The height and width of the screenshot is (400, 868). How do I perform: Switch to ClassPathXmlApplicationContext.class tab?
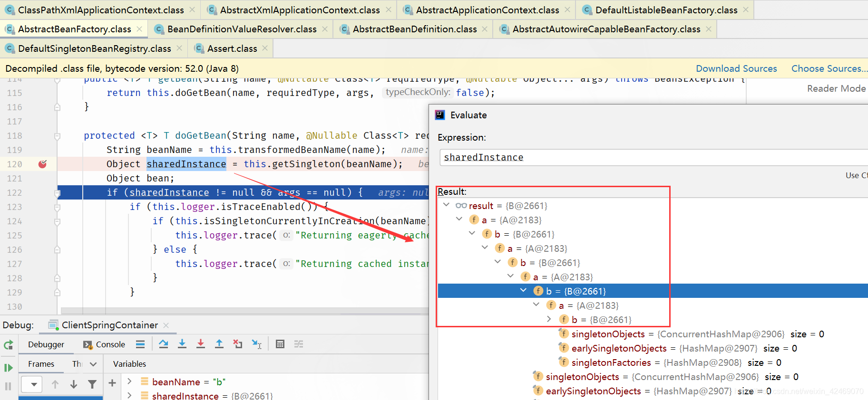tap(100, 10)
